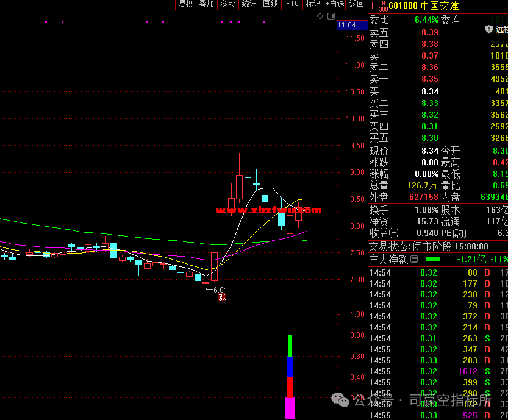Click the 外盘 627158 value
Screen dimensions: 508x420
[x=423, y=198]
